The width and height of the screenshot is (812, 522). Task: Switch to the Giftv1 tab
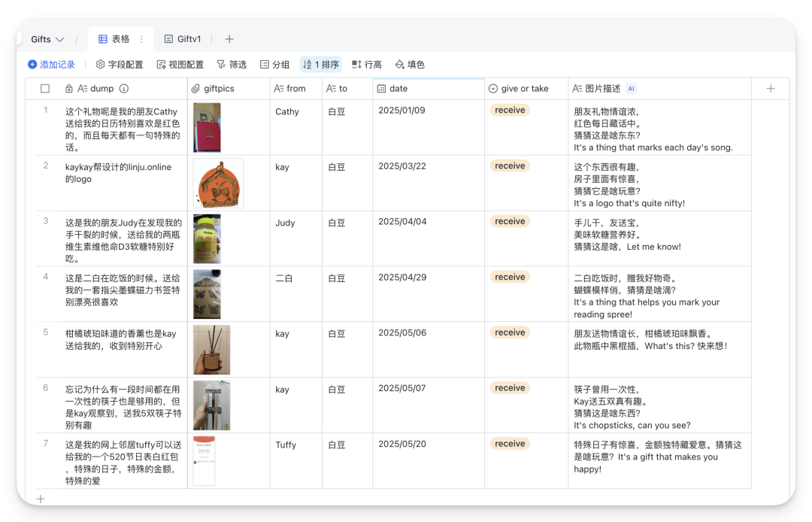[x=183, y=39]
